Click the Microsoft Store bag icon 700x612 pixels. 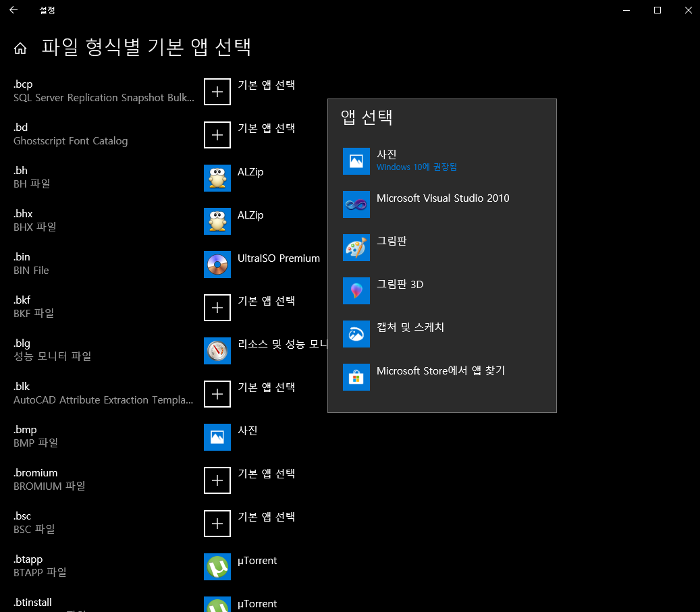tap(356, 377)
